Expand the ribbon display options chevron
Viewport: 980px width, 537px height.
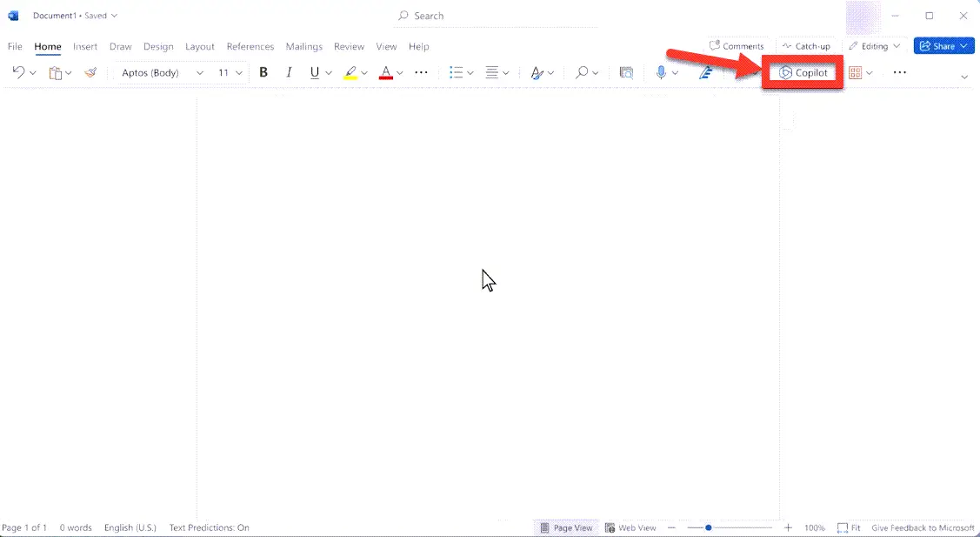click(x=963, y=77)
